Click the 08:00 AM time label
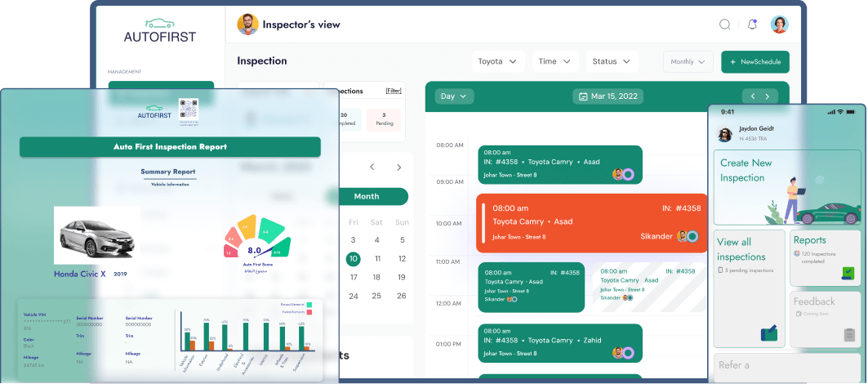 (449, 145)
